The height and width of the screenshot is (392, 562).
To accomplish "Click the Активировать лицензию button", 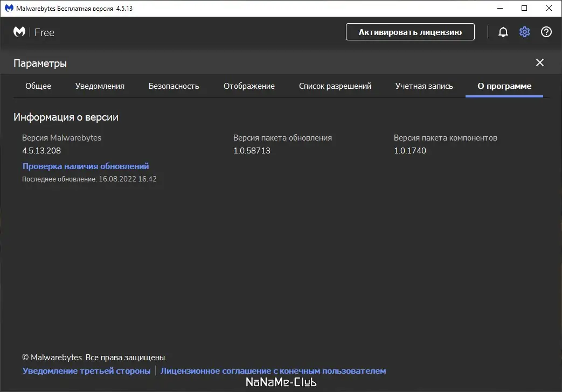I will [x=410, y=32].
